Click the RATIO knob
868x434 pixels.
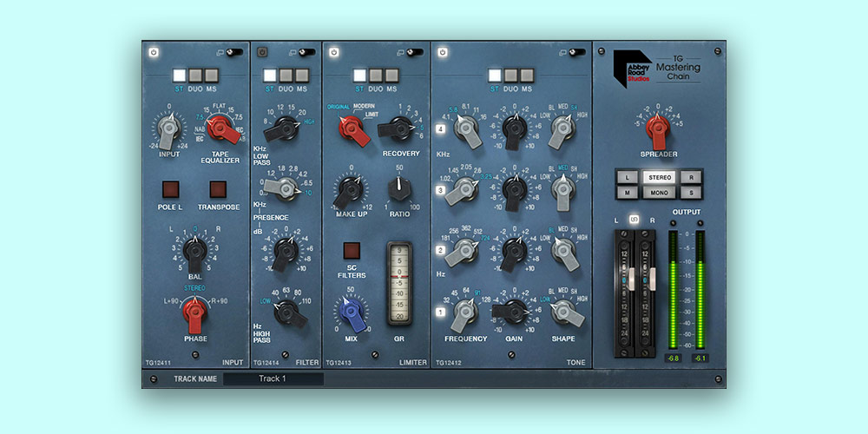399,188
